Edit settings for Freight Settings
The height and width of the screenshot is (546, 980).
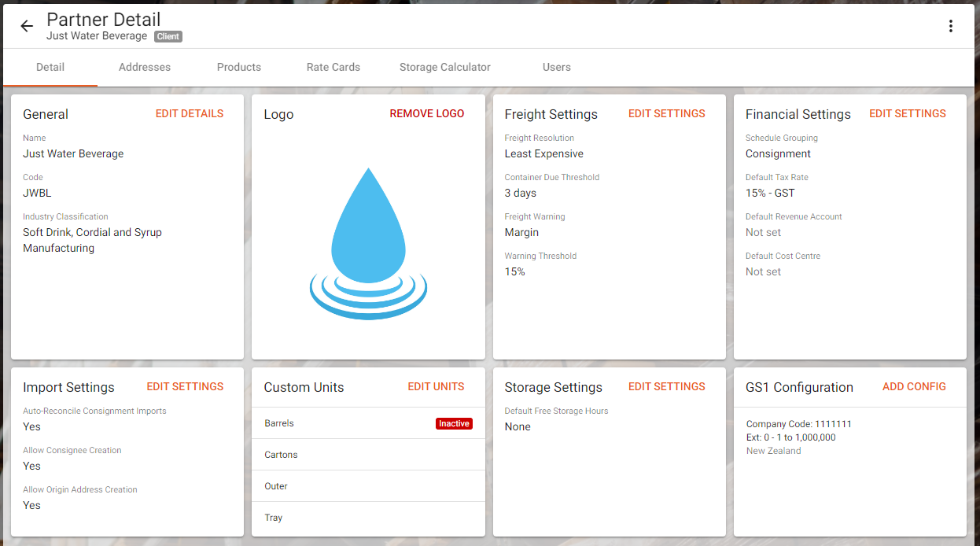tap(667, 113)
